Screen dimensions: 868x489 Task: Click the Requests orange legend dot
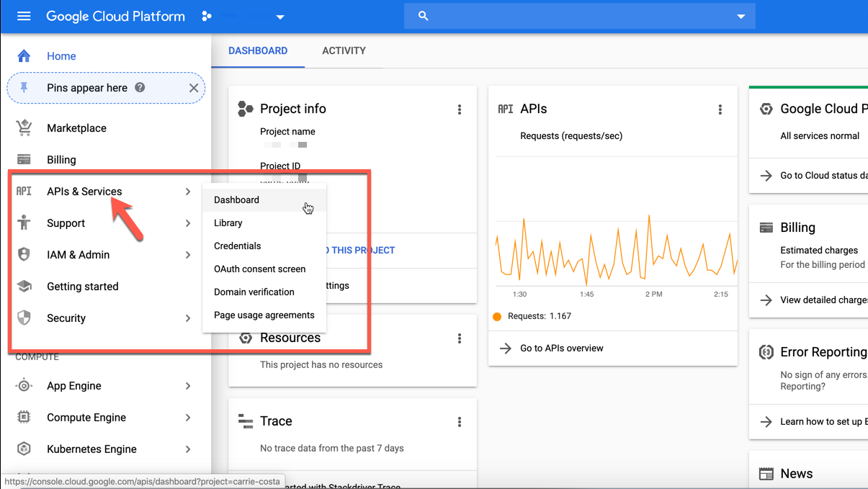tap(497, 316)
